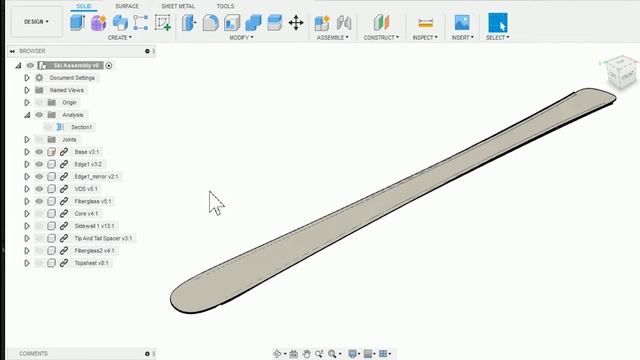Open the Inspect menu
This screenshot has width=640, height=360.
[x=425, y=38]
